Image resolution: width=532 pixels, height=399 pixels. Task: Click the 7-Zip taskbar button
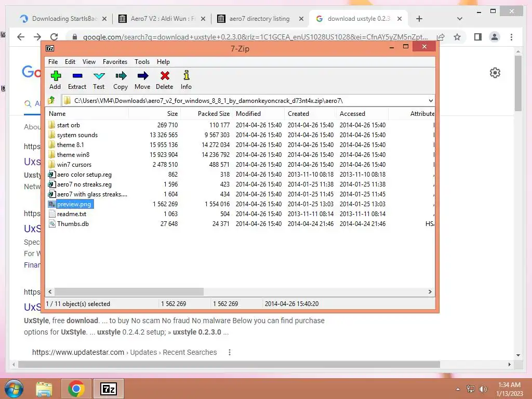coord(109,389)
